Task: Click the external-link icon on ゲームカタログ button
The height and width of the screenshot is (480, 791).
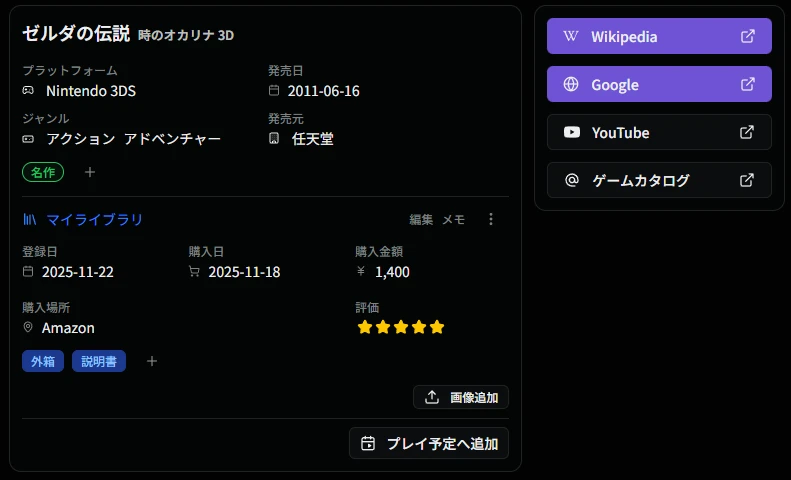Action: click(x=747, y=180)
